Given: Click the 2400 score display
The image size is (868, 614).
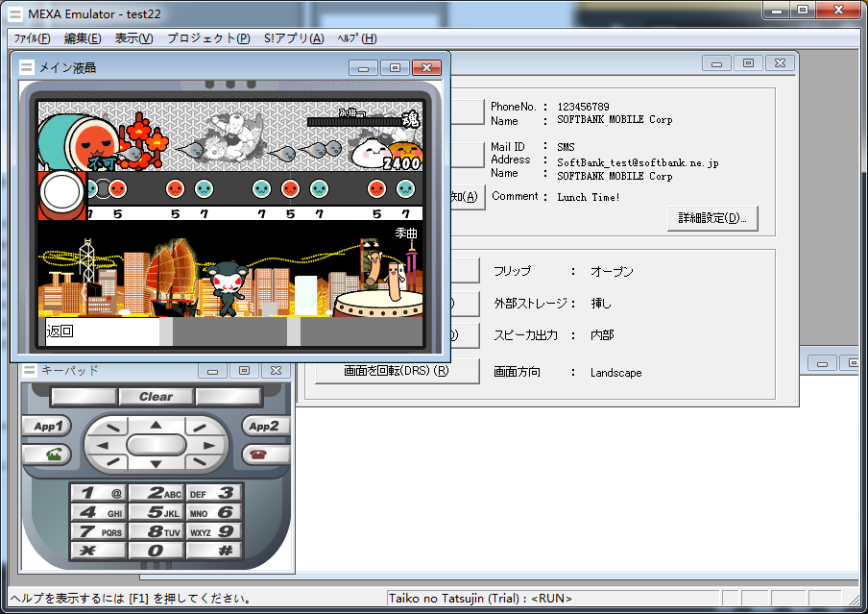Looking at the screenshot, I should coord(402,163).
